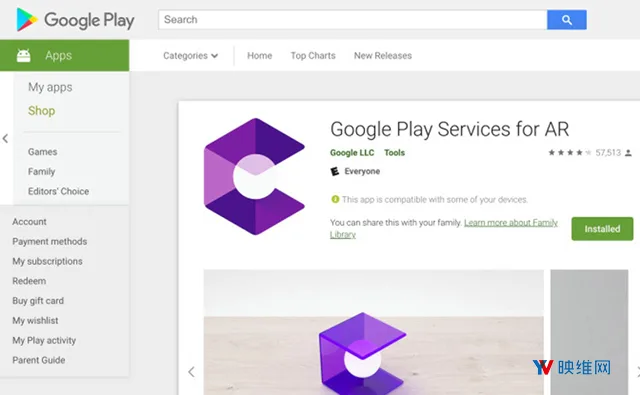Viewport: 640px width, 395px height.
Task: Click the Tools category link
Action: tap(394, 153)
